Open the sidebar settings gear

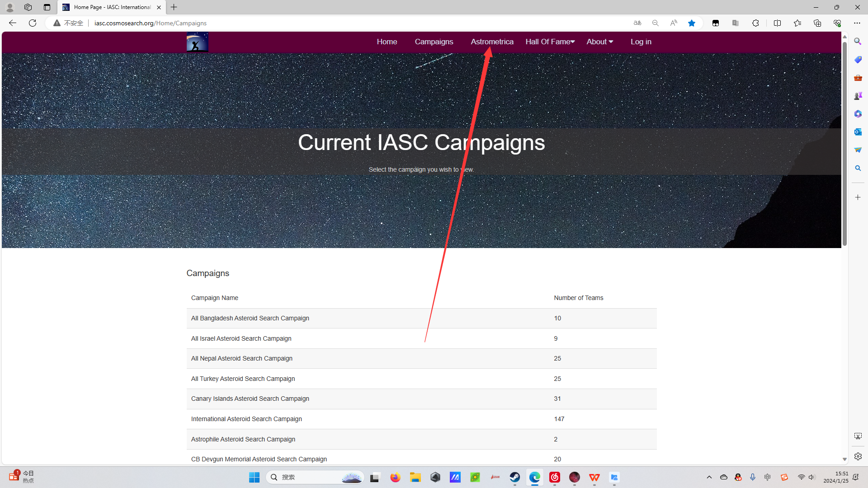pos(858,456)
